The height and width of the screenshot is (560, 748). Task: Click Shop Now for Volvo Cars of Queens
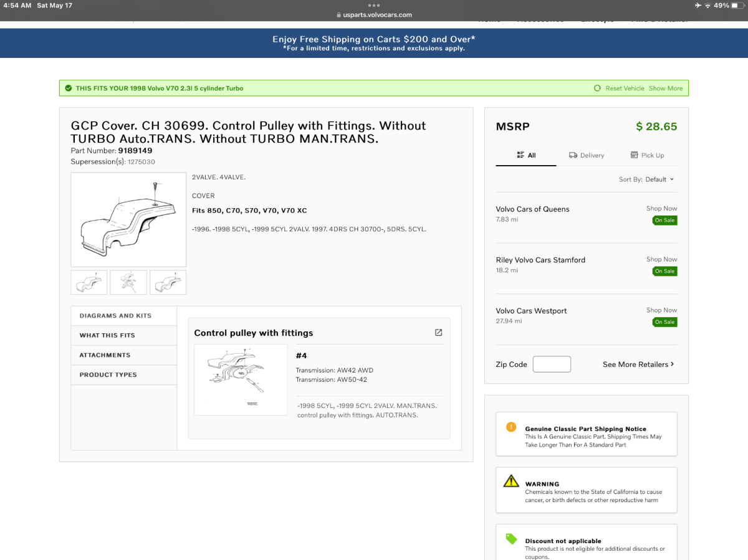click(x=661, y=209)
